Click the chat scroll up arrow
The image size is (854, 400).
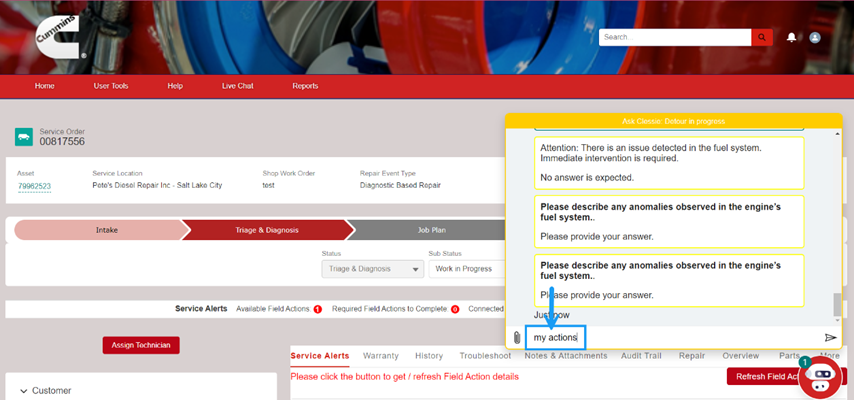coord(837,134)
